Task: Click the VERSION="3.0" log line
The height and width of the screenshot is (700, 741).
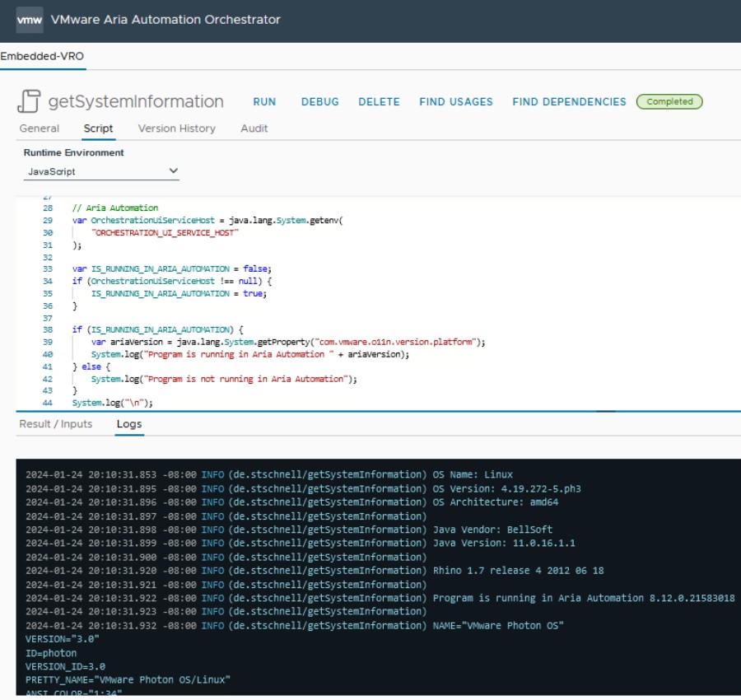Action: pyautogui.click(x=63, y=639)
